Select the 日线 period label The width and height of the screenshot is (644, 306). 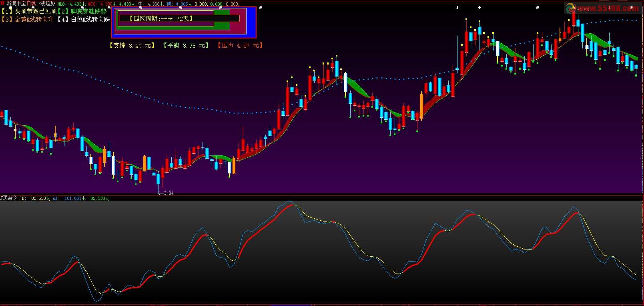click(x=31, y=4)
